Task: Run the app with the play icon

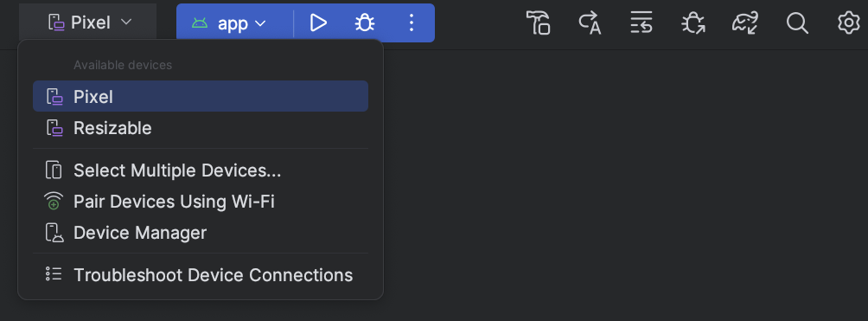Action: tap(318, 22)
